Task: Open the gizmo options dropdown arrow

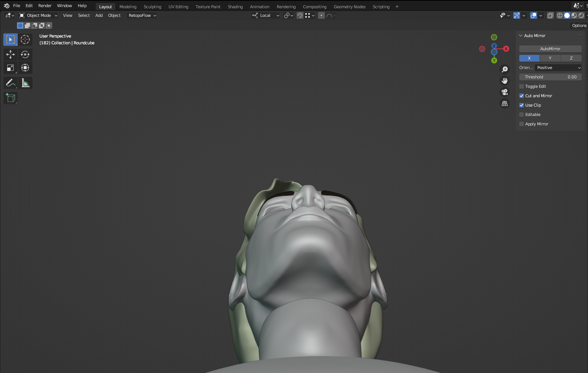Action: (524, 15)
